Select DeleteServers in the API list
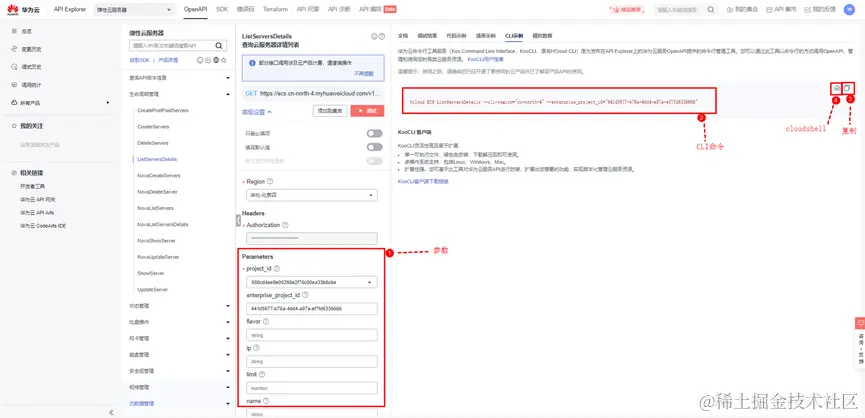Viewport: 865px width, 418px height. click(x=152, y=143)
